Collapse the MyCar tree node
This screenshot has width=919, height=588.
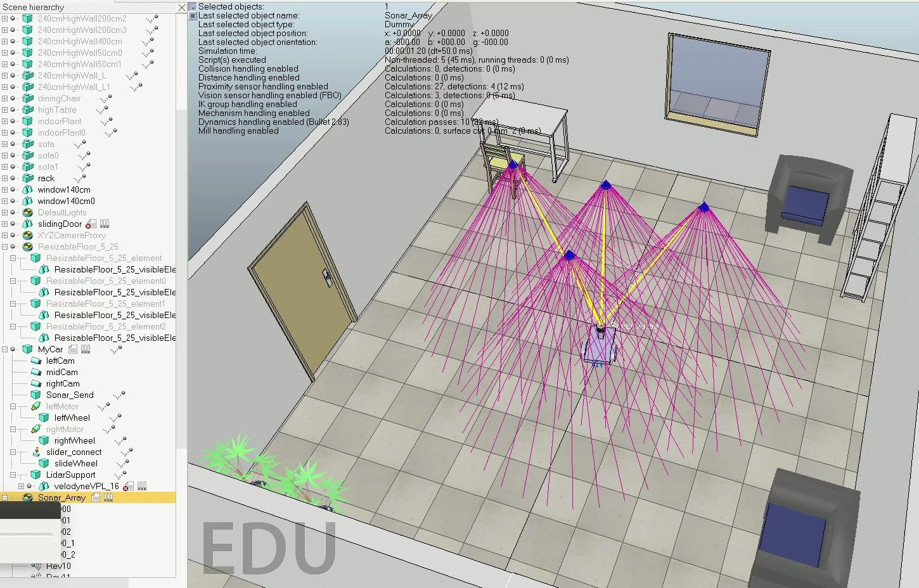click(5, 350)
